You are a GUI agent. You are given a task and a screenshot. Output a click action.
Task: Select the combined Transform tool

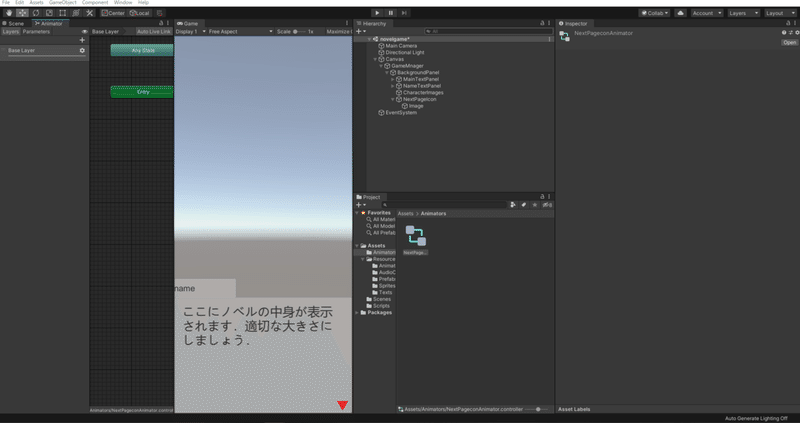(76, 13)
